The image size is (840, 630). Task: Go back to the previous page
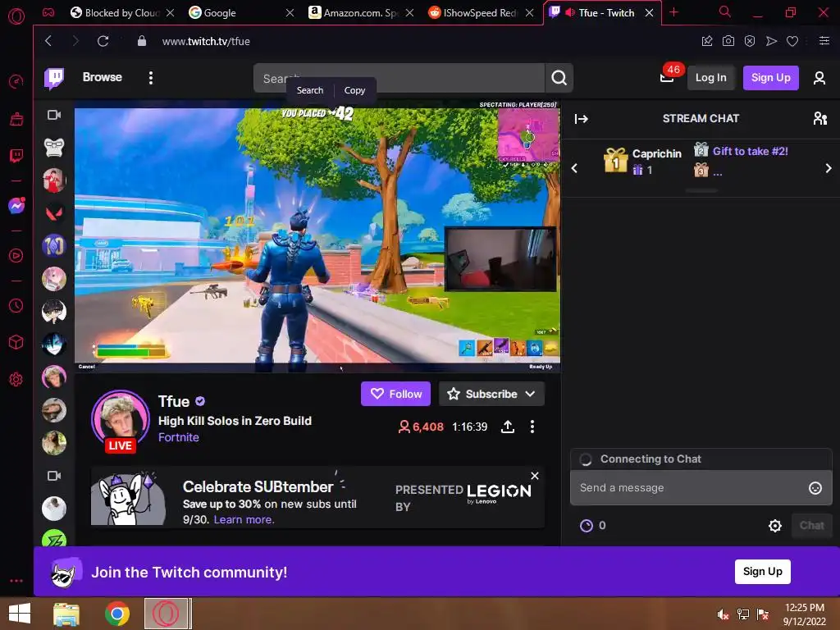(x=48, y=41)
